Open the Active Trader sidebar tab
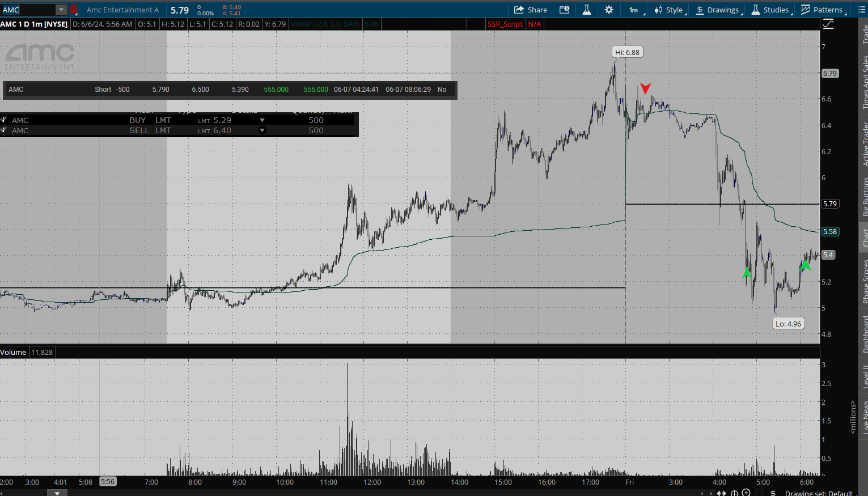This screenshot has height=496, width=868. [864, 143]
